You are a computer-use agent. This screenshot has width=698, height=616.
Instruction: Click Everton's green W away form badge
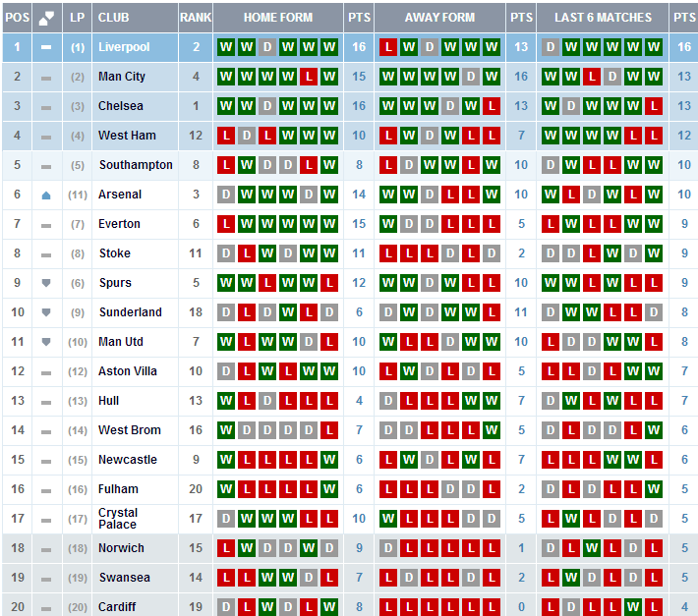tap(388, 224)
